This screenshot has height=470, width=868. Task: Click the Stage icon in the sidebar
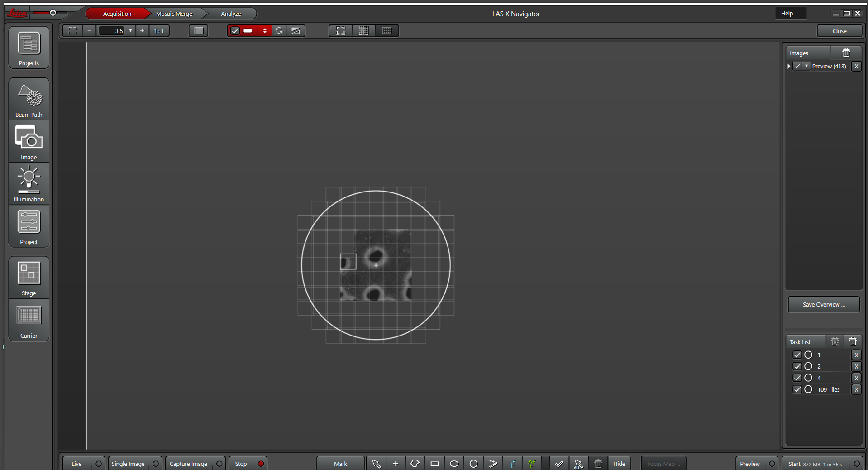pyautogui.click(x=29, y=277)
